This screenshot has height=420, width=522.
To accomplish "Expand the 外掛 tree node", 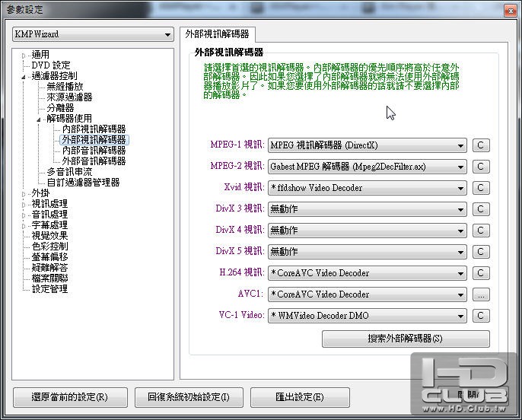I will 24,194.
